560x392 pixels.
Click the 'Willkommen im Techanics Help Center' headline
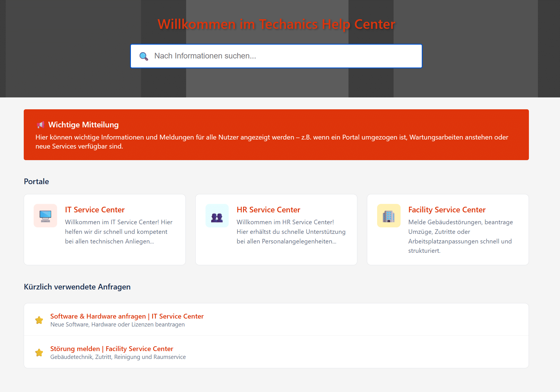coord(276,24)
